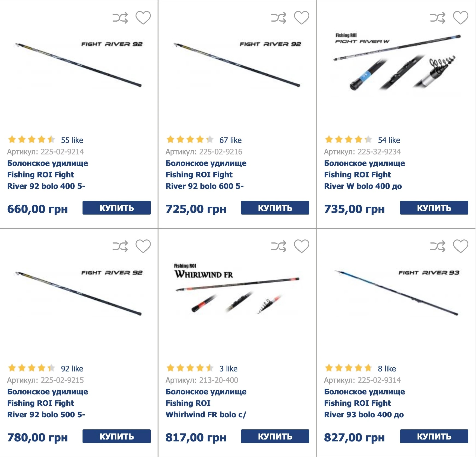
Task: Compare the Fight River 93 bolo 400 rod
Action: (438, 246)
